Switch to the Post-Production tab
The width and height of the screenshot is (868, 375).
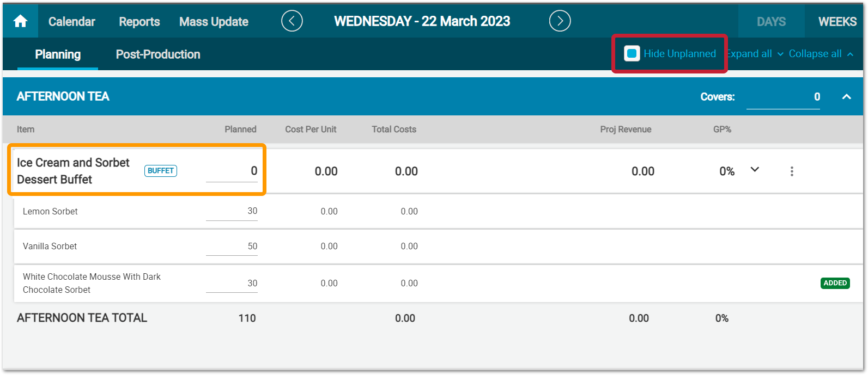(x=158, y=54)
